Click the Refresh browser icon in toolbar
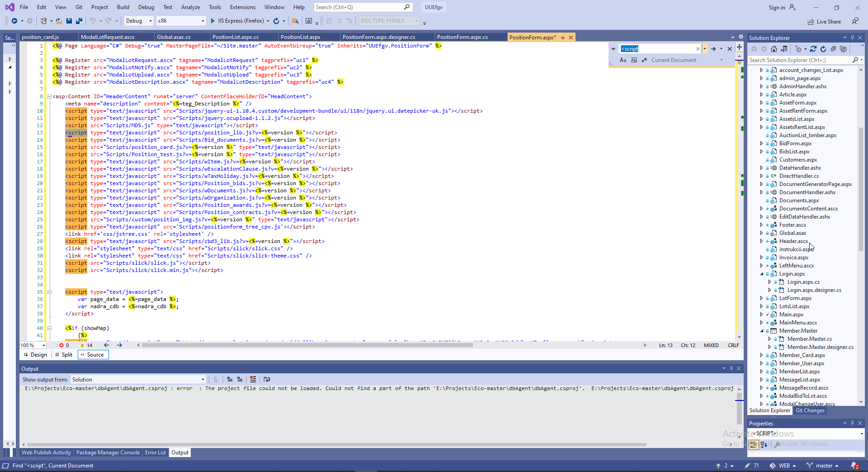 [x=276, y=21]
